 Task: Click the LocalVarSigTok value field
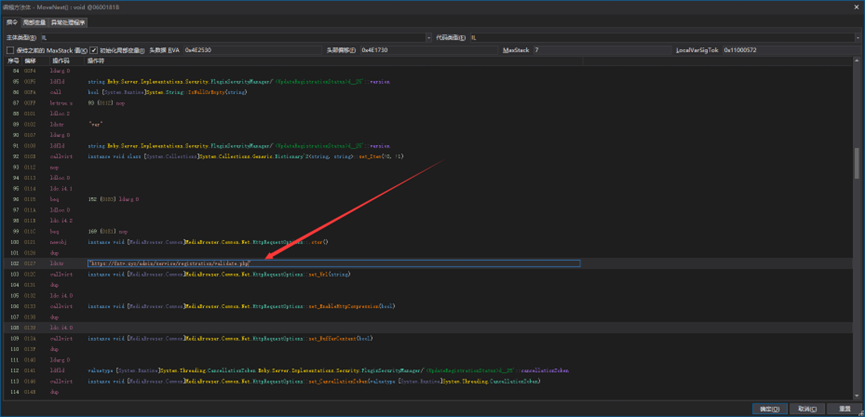[x=790, y=50]
